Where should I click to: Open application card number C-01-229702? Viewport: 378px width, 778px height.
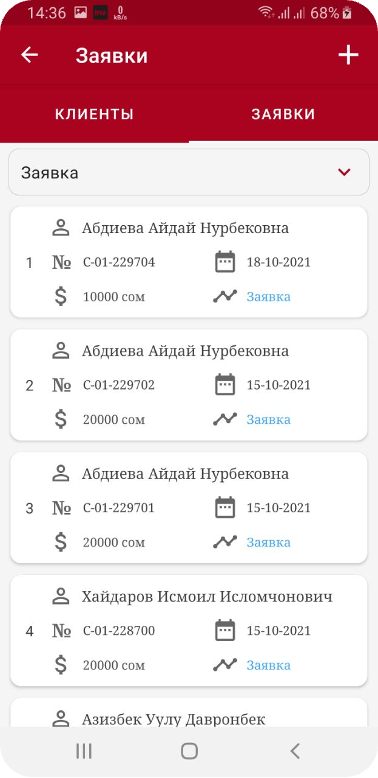click(x=189, y=385)
